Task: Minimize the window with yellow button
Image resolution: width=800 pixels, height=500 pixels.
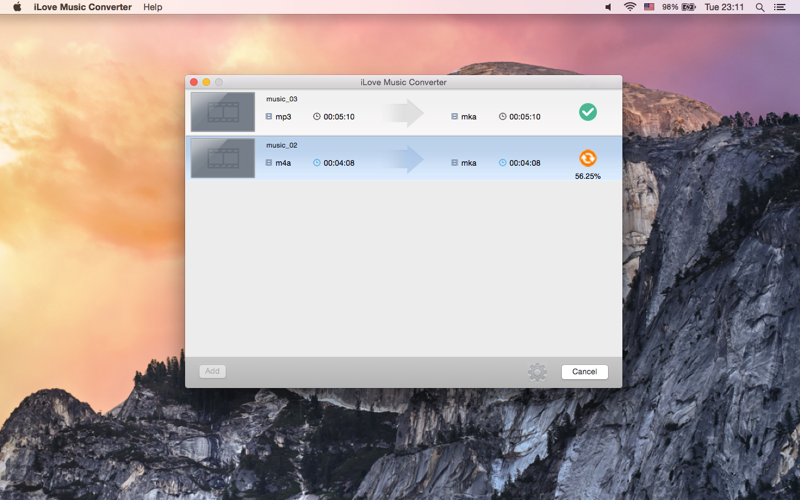Action: click(206, 82)
